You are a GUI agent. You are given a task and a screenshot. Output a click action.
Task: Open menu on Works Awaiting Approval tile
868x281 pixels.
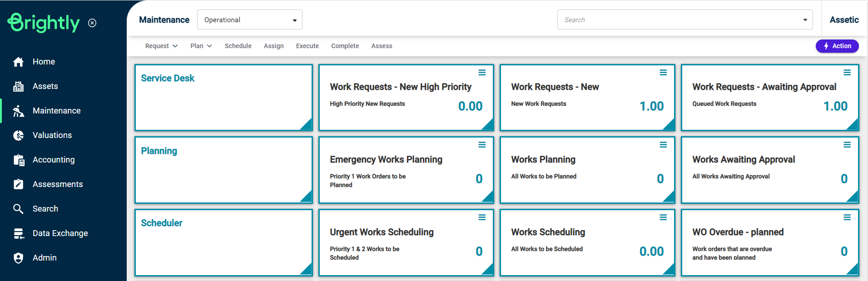(847, 145)
